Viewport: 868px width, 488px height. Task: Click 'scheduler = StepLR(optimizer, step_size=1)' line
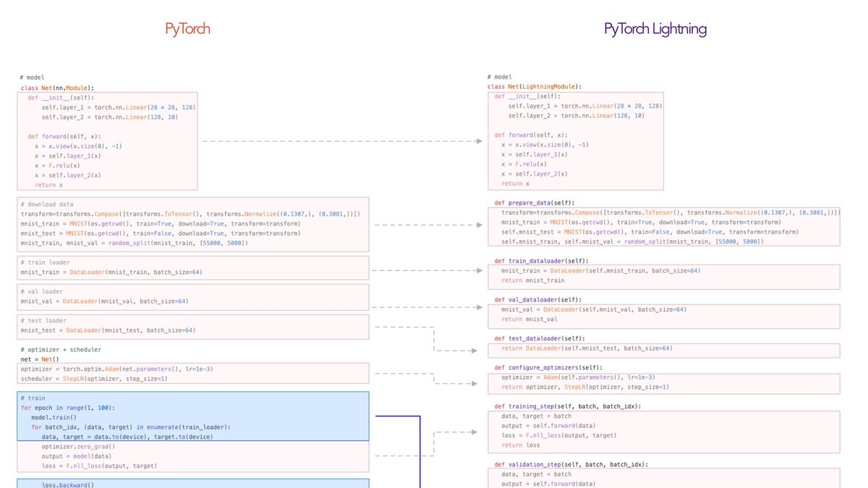click(94, 378)
